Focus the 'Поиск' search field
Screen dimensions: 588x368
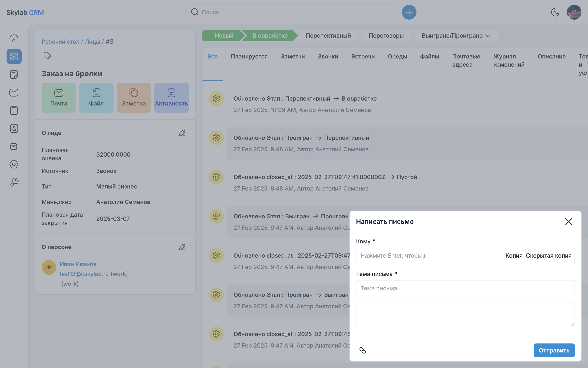click(x=292, y=12)
